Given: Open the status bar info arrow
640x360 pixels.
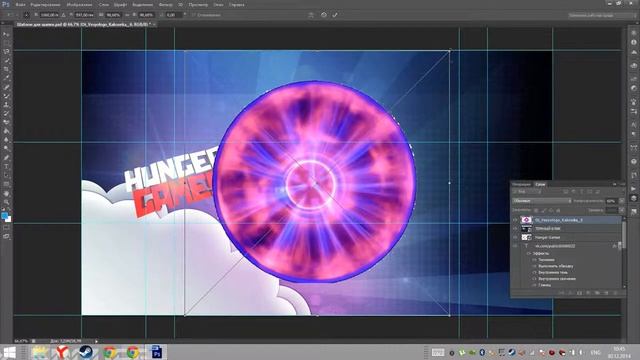Looking at the screenshot, I should click(96, 341).
